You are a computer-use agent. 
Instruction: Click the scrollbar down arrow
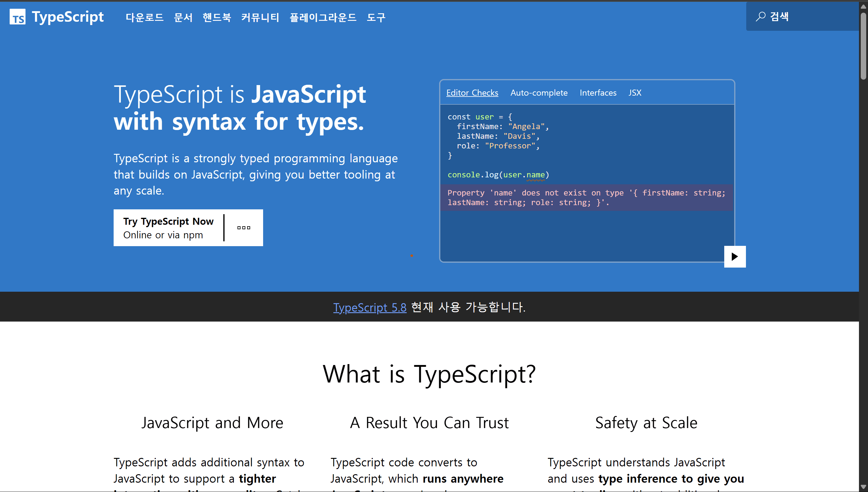coord(863,487)
